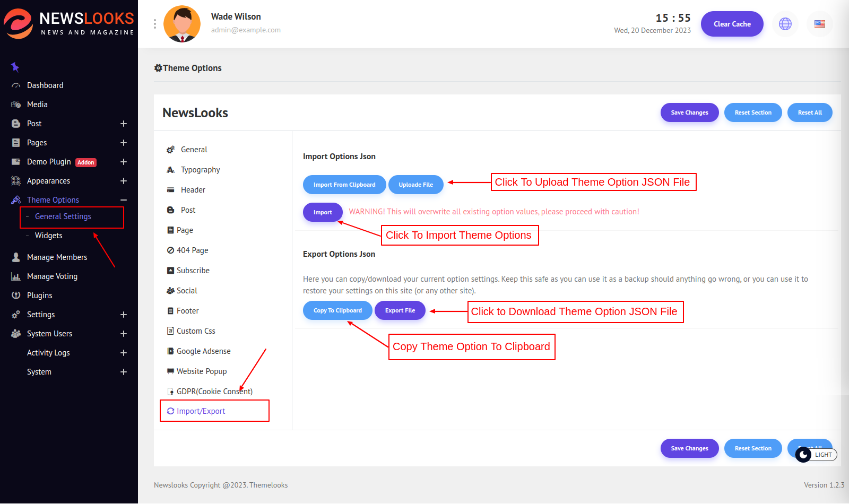Click the three-dot menu beside avatar
849x504 pixels.
[x=154, y=24]
